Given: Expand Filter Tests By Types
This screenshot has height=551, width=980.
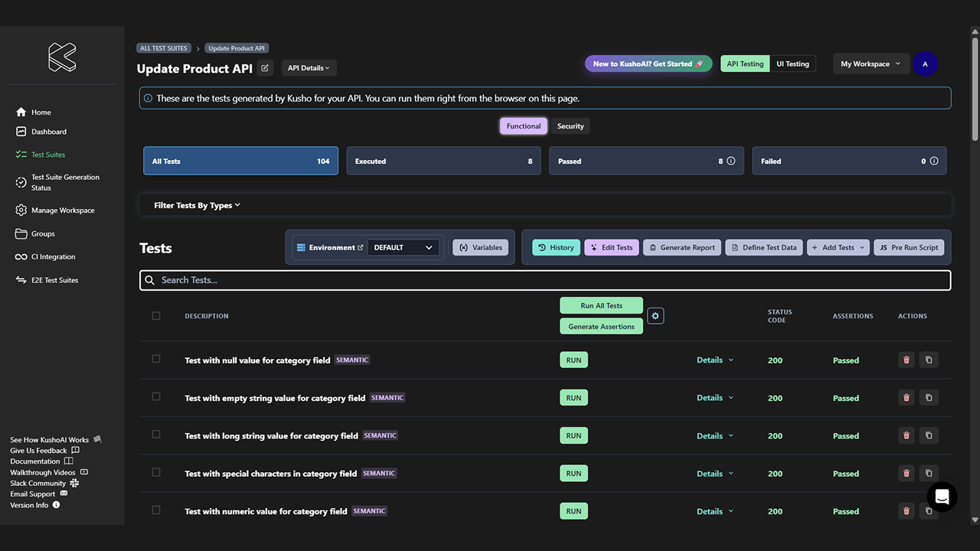Looking at the screenshot, I should click(x=197, y=205).
